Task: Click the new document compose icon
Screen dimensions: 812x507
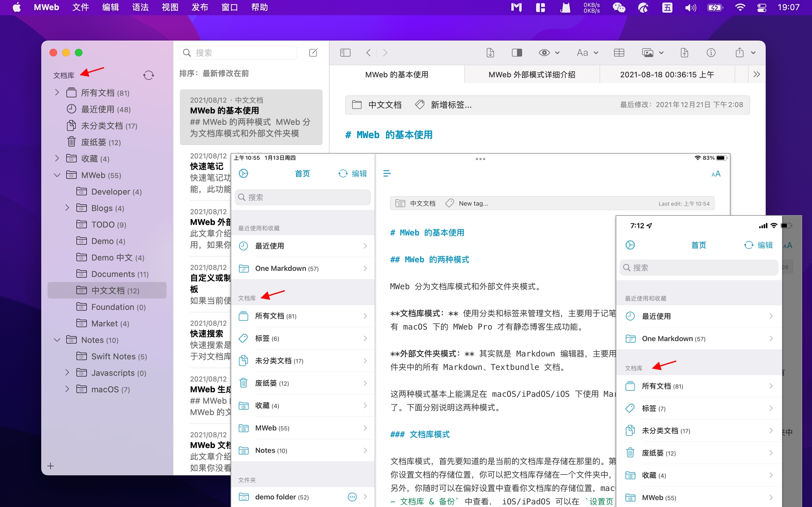Action: click(x=313, y=53)
